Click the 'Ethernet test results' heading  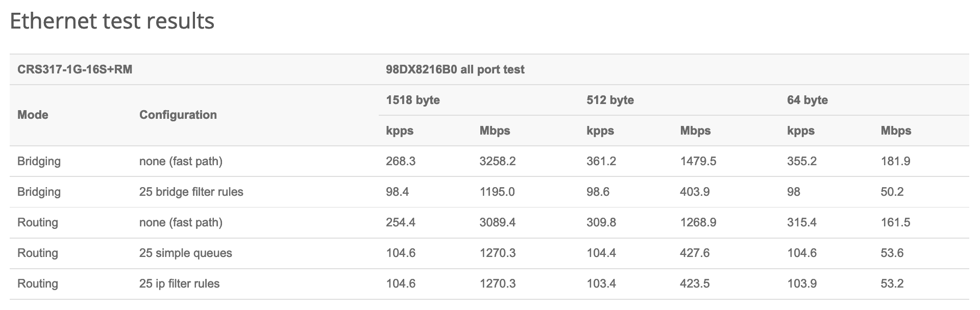[x=112, y=21]
